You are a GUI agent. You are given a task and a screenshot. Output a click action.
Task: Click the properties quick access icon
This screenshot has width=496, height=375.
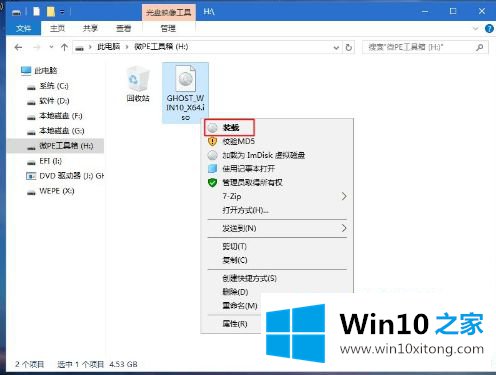(x=37, y=12)
